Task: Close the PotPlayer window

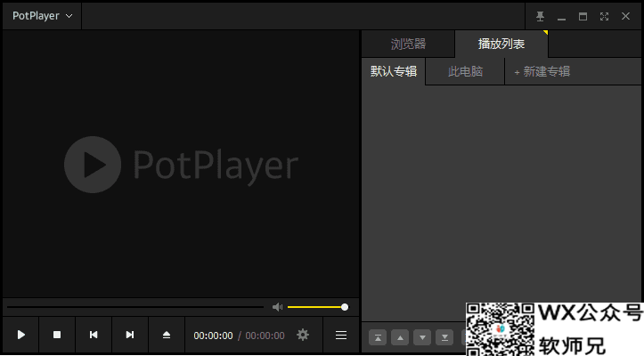Action: 625,16
